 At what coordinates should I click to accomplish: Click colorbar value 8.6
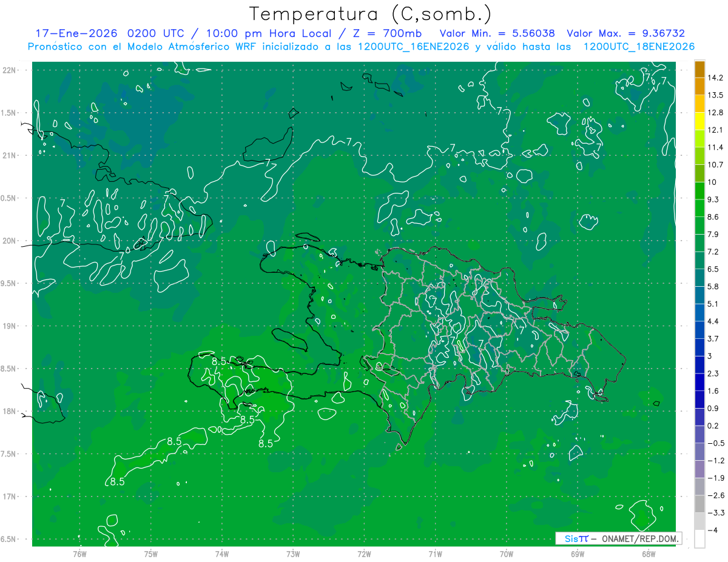pyautogui.click(x=714, y=217)
